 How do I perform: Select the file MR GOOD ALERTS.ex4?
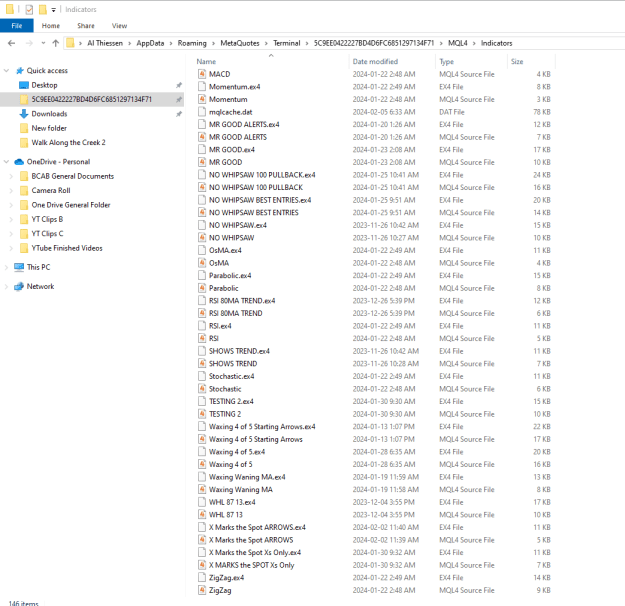pos(244,124)
